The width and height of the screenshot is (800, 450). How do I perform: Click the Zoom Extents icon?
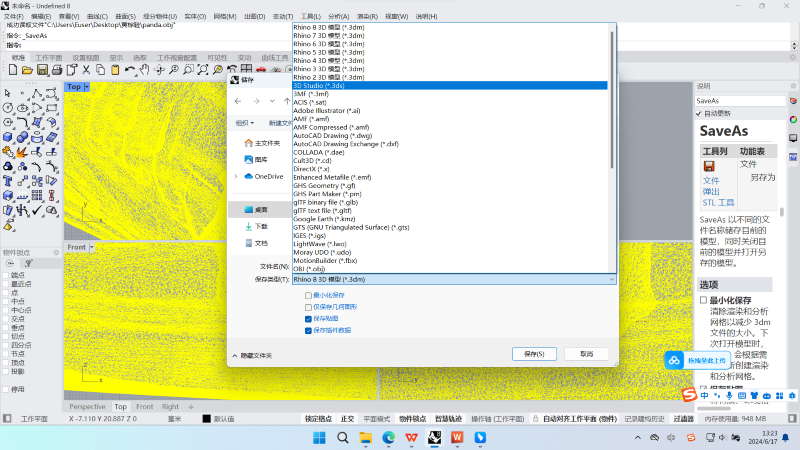[x=203, y=70]
